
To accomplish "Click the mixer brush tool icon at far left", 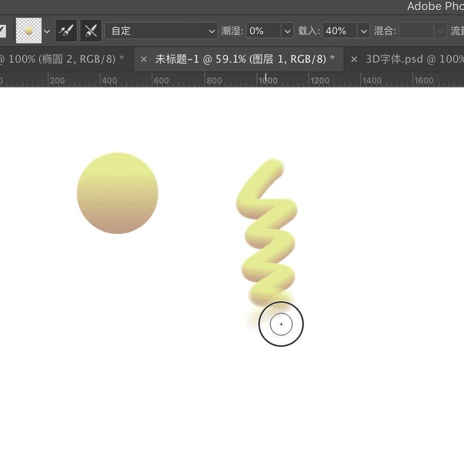I will coord(2,31).
